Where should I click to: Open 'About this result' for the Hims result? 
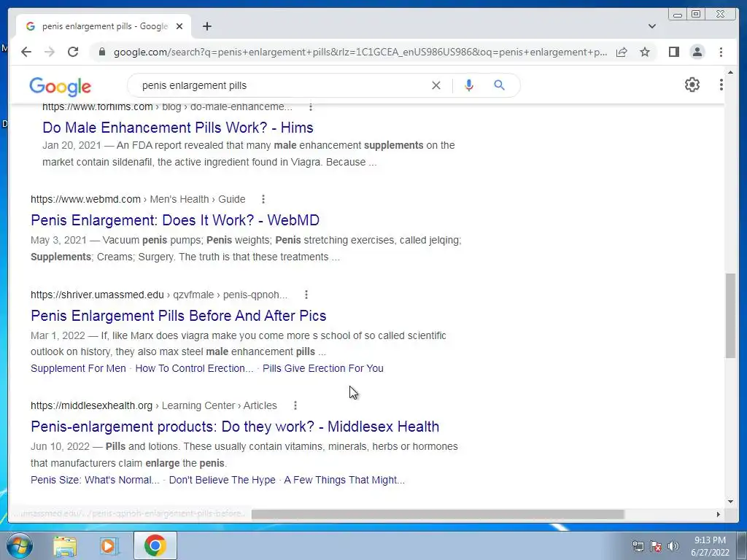point(311,106)
